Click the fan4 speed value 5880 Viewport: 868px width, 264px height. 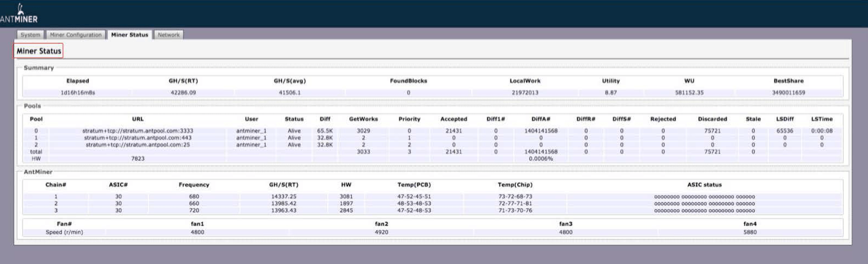[750, 232]
